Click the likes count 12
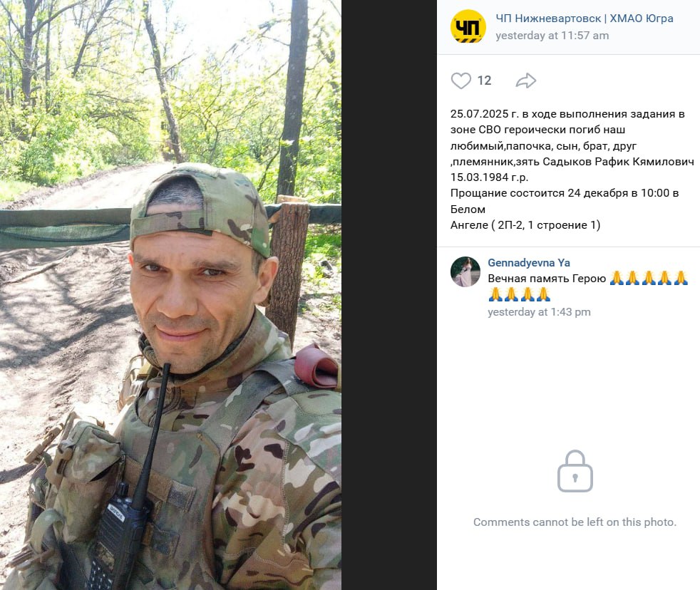Image resolution: width=700 pixels, height=590 pixels. (x=485, y=81)
